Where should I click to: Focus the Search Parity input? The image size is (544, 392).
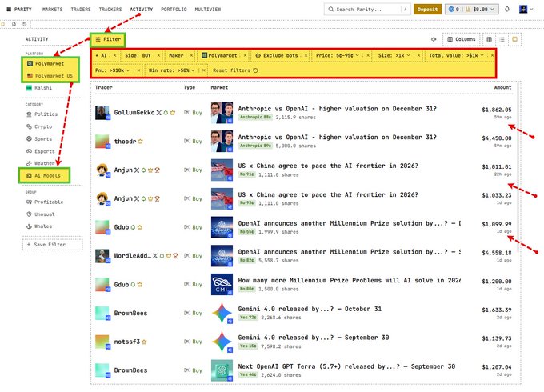click(x=367, y=10)
